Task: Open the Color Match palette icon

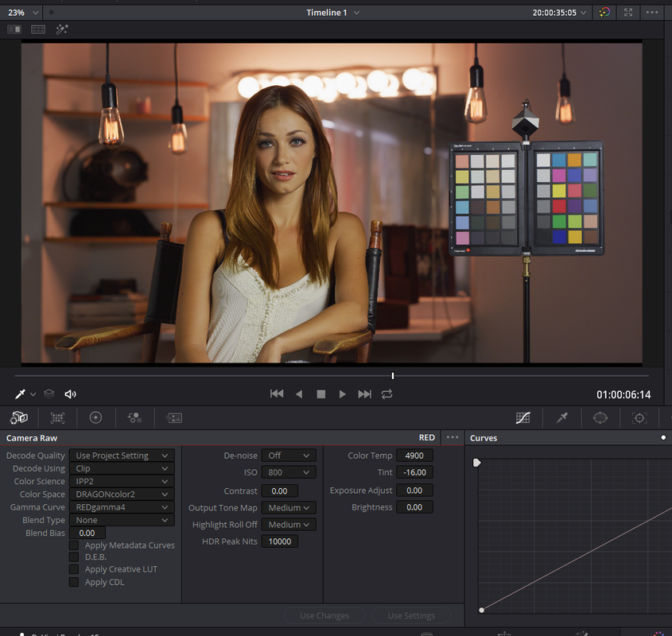Action: point(57,417)
